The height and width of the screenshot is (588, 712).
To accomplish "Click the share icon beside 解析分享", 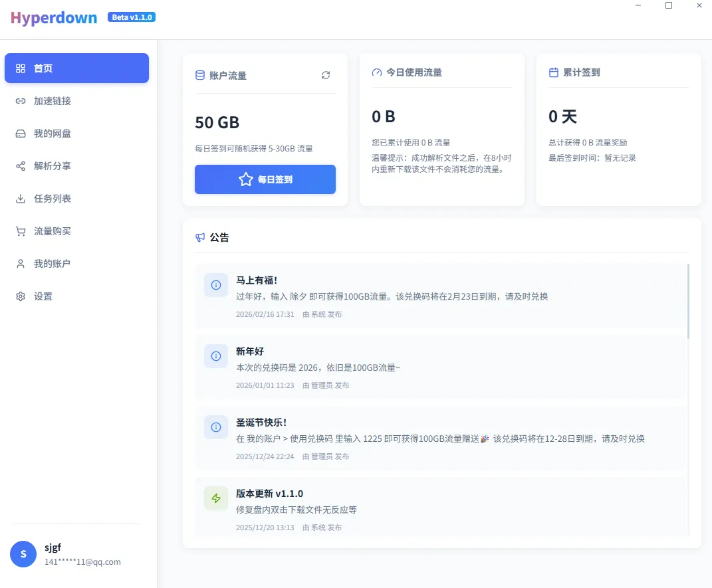I will (21, 166).
